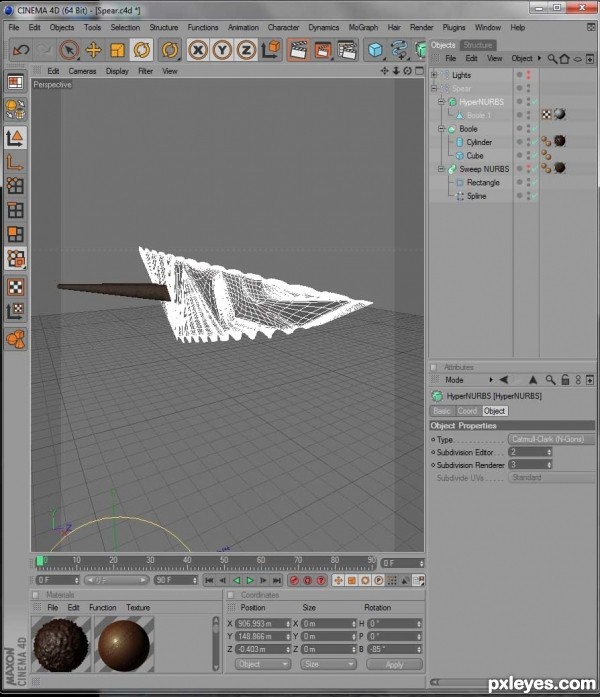Image resolution: width=600 pixels, height=697 pixels.
Task: Select the Object Axis tool
Action: [x=16, y=162]
